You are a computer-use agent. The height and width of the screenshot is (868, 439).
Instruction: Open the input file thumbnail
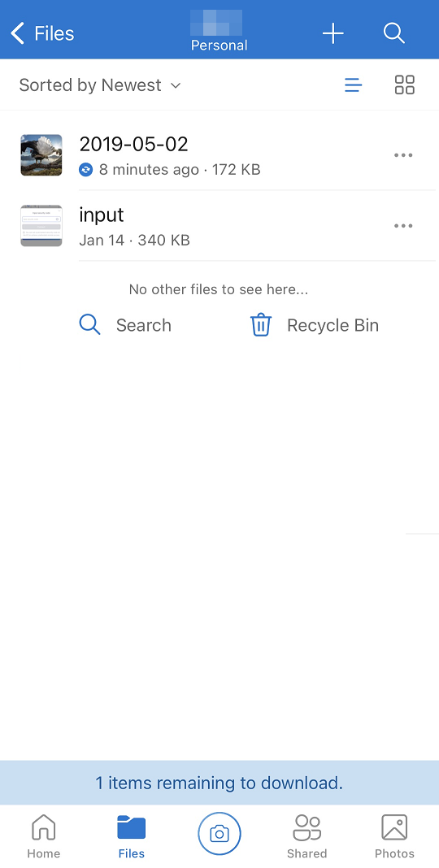tap(41, 226)
